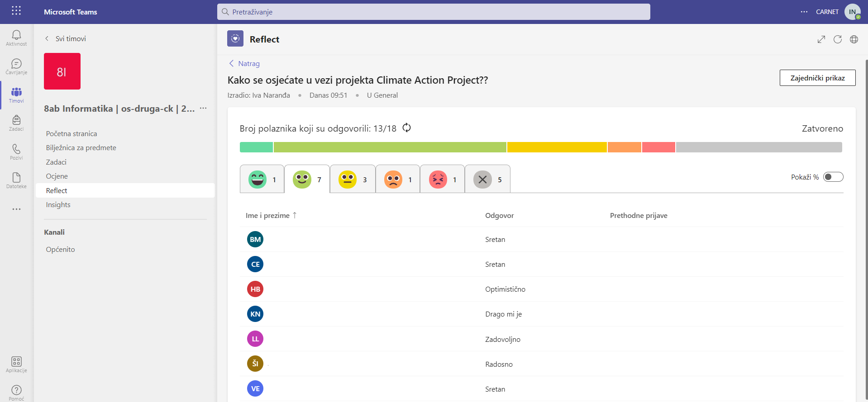The height and width of the screenshot is (402, 868).
Task: Click the Reflect app logo icon
Action: click(x=235, y=39)
